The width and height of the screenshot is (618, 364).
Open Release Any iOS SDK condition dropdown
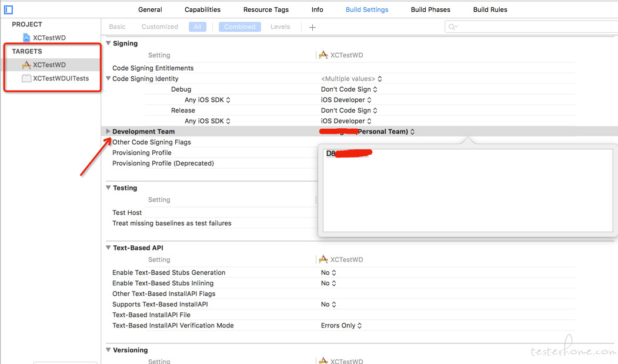click(x=208, y=121)
